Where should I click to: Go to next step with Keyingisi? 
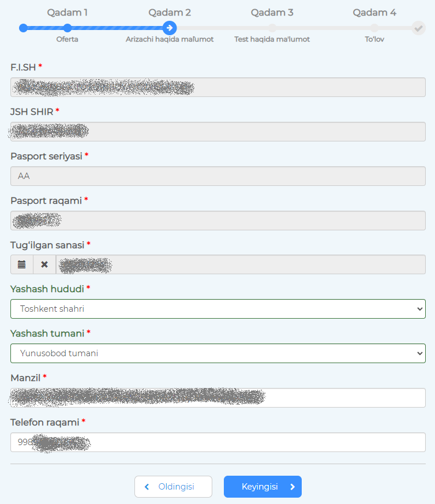(x=263, y=487)
